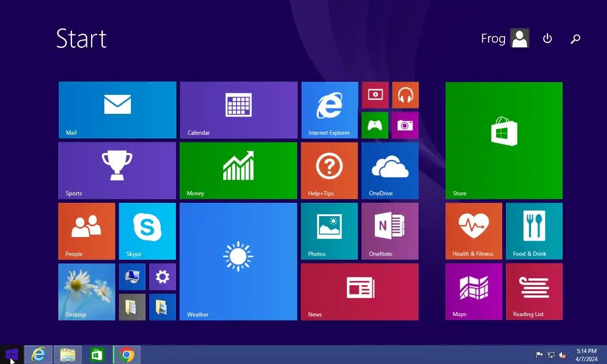Open the Calendar tile
This screenshot has width=607, height=364.
click(239, 110)
